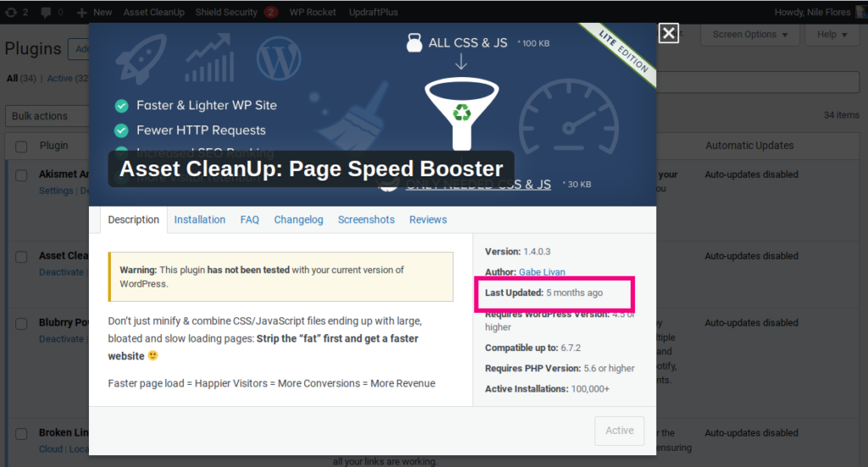Click Akismet's Auto-updates disabled text

click(x=751, y=175)
